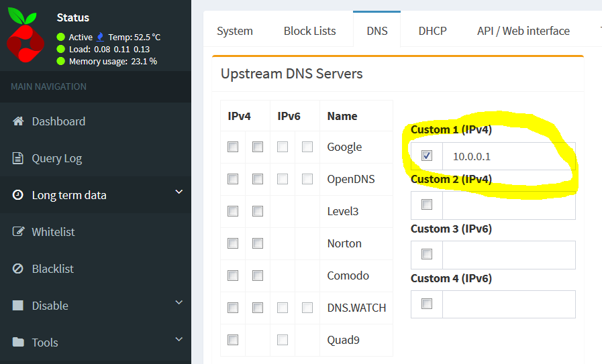
Task: Click the 'DNS.WATCH' provider name
Action: (356, 308)
